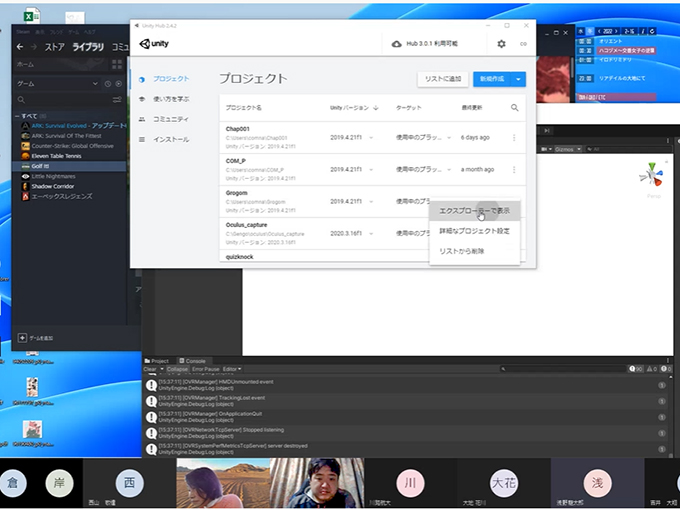Image resolution: width=680 pixels, height=510 pixels.
Task: Click the Chap001 project row name
Action: [x=238, y=129]
